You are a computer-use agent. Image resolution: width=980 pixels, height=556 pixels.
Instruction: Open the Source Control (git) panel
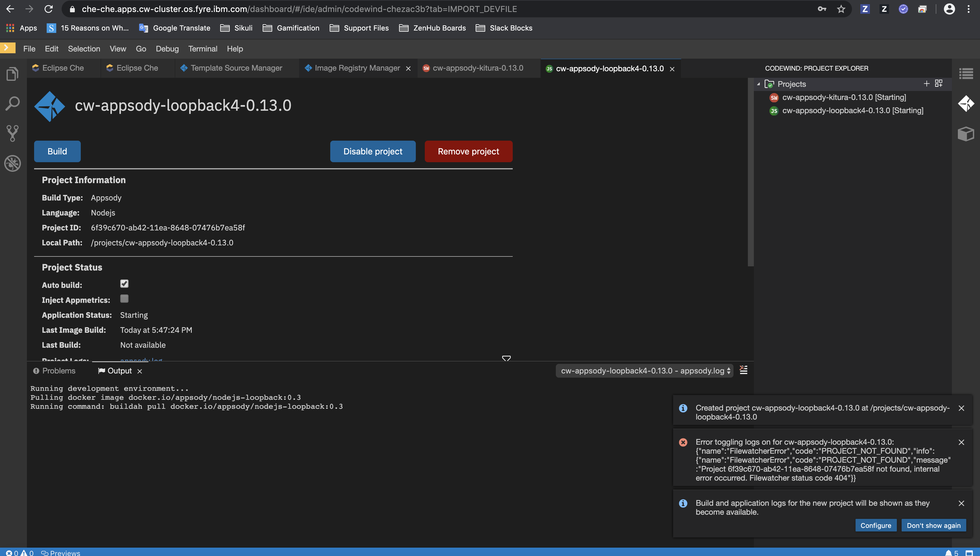[x=12, y=133]
